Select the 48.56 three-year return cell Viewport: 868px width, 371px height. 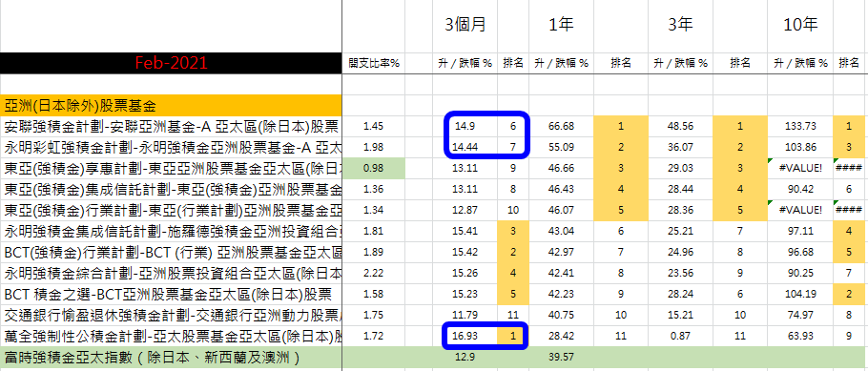pyautogui.click(x=681, y=126)
